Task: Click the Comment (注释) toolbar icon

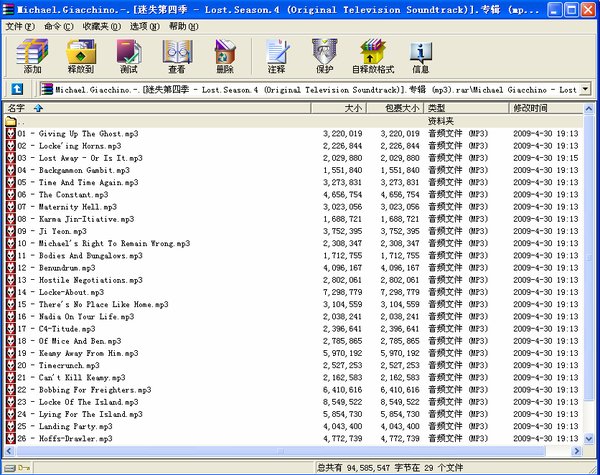Action: [x=277, y=56]
